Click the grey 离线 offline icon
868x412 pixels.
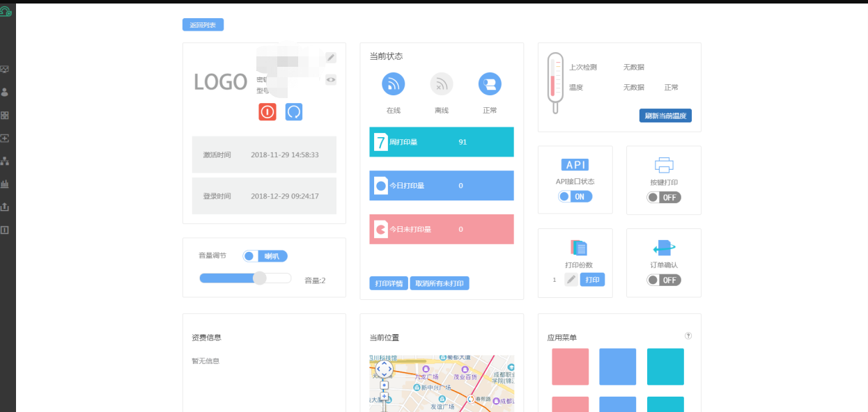coord(442,84)
